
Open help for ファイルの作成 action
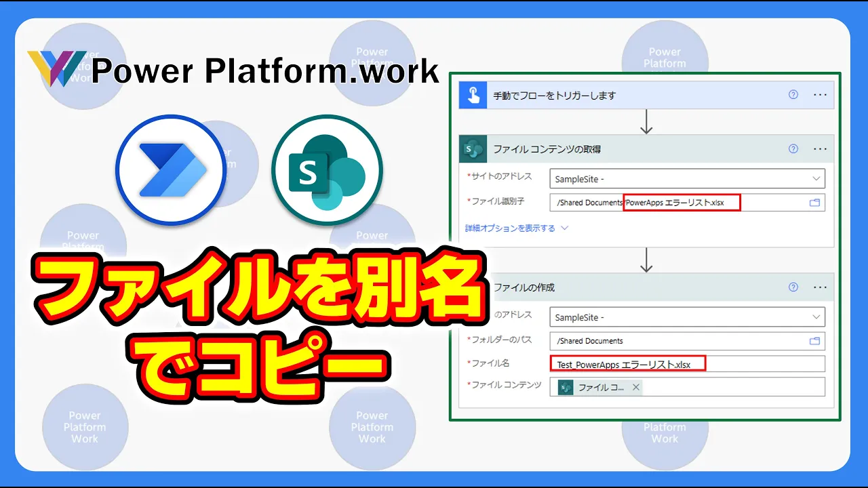click(x=793, y=287)
